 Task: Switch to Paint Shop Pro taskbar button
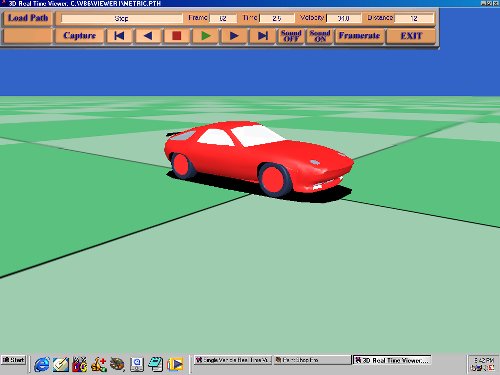click(x=312, y=360)
